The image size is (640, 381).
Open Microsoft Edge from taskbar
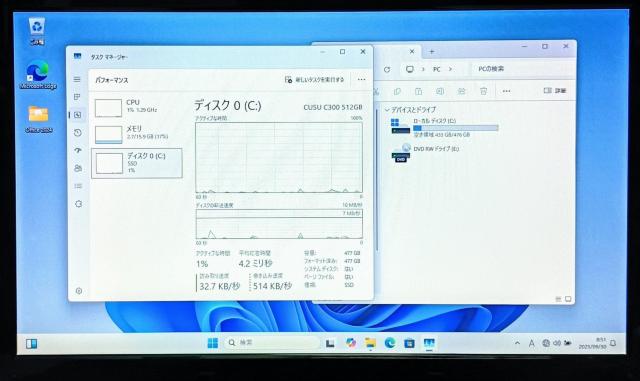pos(390,343)
